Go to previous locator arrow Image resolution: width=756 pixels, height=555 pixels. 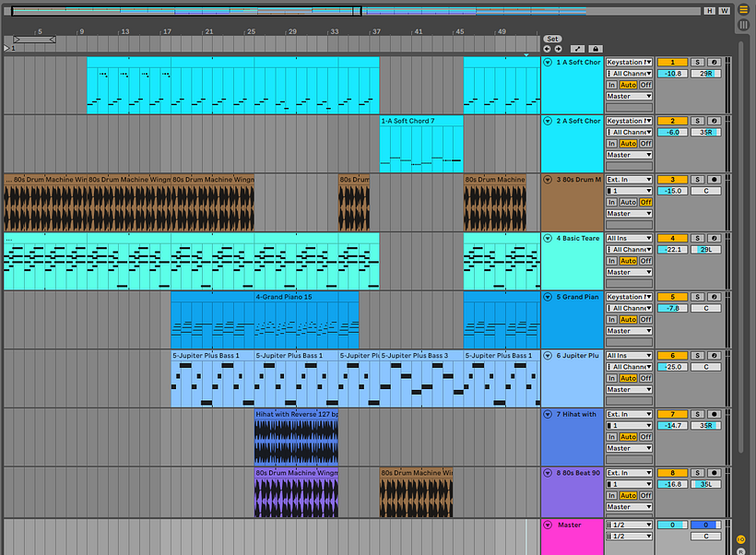547,49
